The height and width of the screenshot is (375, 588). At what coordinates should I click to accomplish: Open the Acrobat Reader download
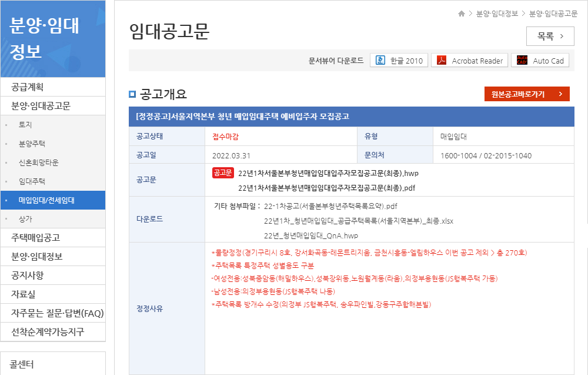[470, 59]
